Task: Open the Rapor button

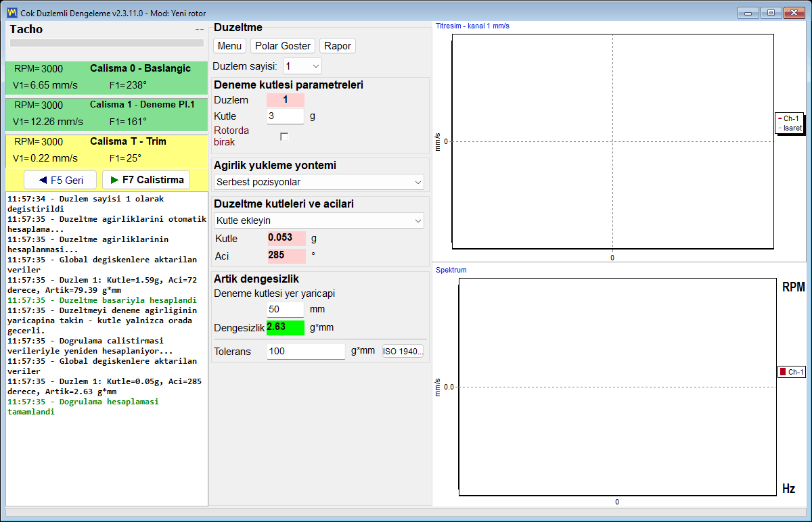Action: pyautogui.click(x=337, y=46)
